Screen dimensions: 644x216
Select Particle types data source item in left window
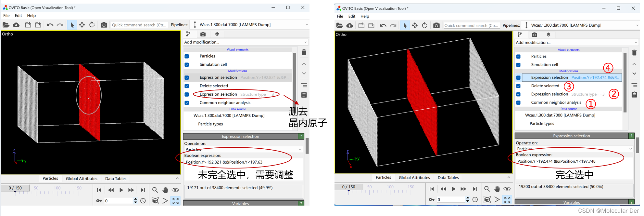point(210,124)
